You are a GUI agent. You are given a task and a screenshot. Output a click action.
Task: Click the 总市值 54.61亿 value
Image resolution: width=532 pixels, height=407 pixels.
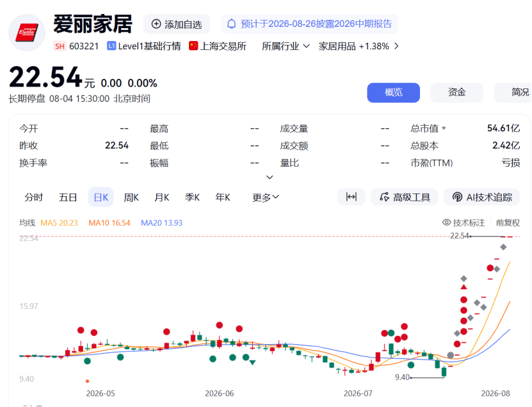pyautogui.click(x=503, y=128)
